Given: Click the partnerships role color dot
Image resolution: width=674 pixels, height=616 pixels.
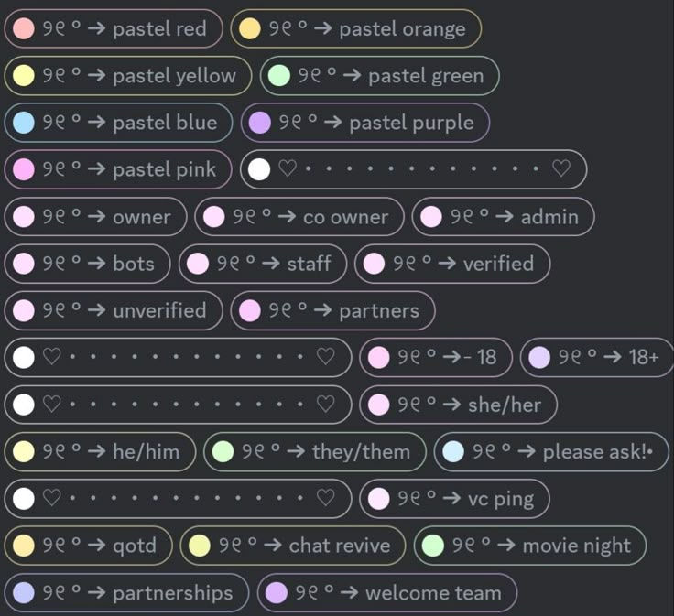Looking at the screenshot, I should (24, 593).
